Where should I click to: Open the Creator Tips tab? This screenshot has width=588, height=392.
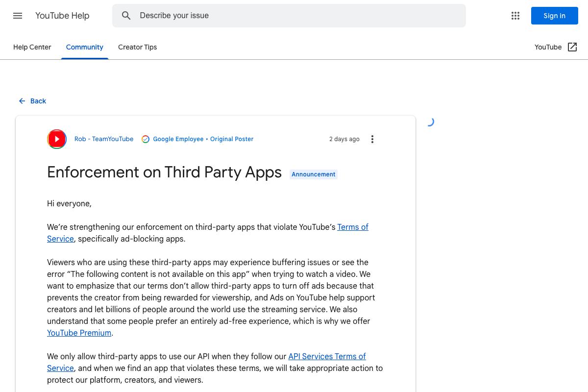(x=138, y=47)
